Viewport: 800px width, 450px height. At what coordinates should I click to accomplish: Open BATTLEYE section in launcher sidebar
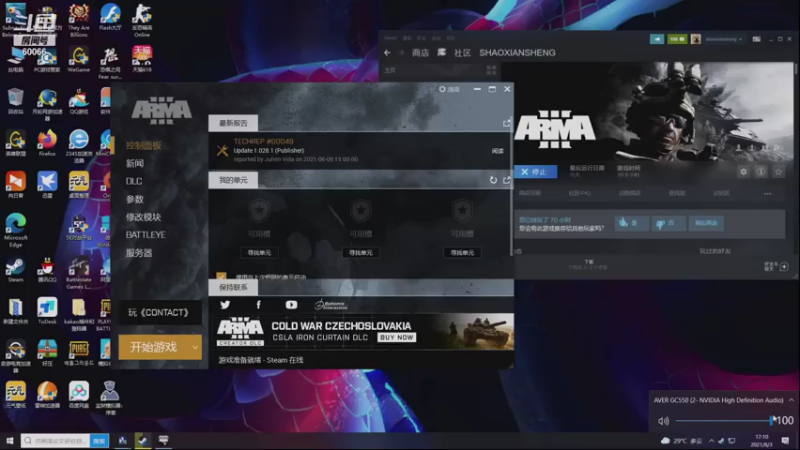(x=145, y=235)
